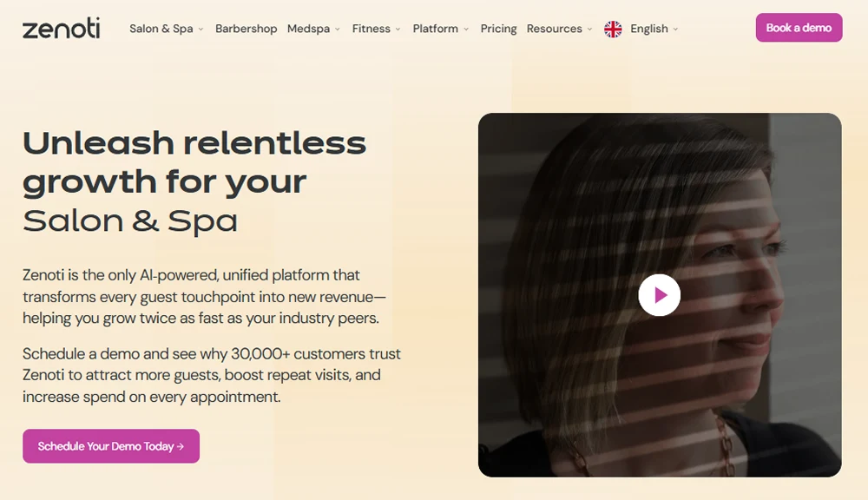Expand the Fitness menu
Viewport: 868px width, 500px height.
371,29
